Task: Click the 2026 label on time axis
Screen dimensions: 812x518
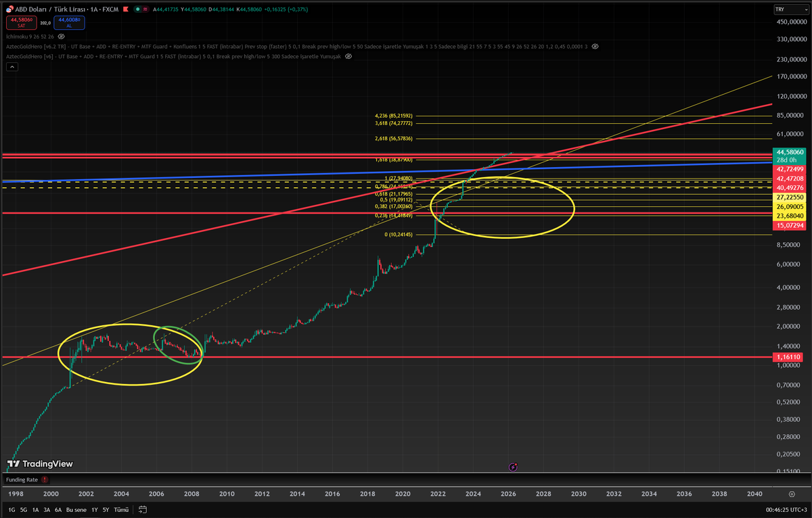Action: pos(508,494)
